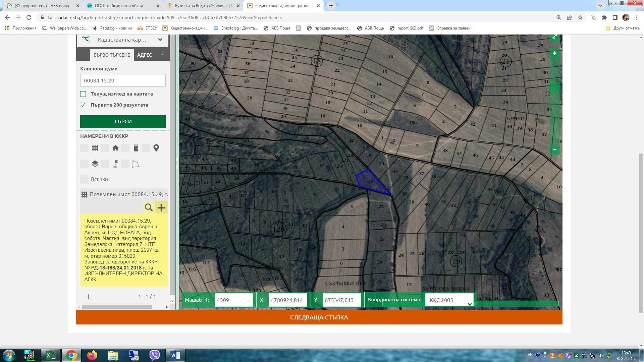Click the yellow plus add-parcel icon

[x=161, y=207]
